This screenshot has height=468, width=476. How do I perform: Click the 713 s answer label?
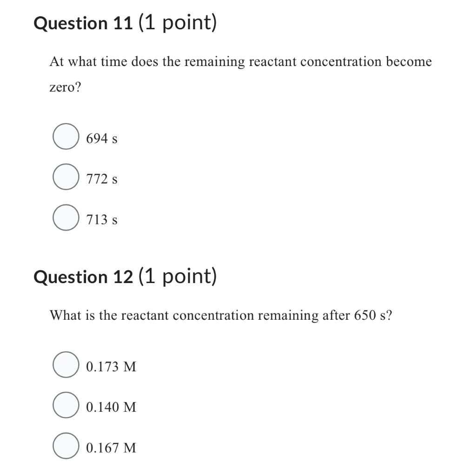coord(102,220)
